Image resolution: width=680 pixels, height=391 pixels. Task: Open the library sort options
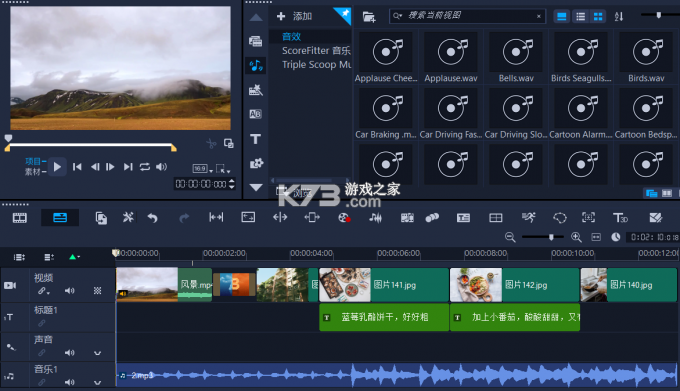coord(619,17)
